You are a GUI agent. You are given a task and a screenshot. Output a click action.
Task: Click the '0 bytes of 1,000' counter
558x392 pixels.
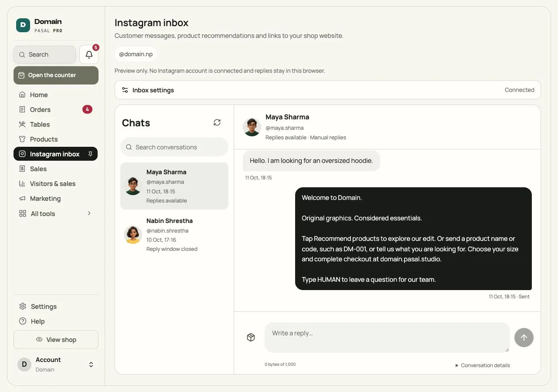point(280,365)
